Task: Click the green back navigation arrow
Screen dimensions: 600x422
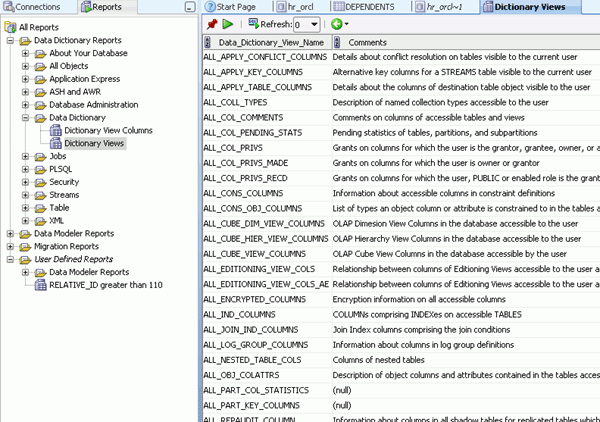Action: [x=336, y=24]
